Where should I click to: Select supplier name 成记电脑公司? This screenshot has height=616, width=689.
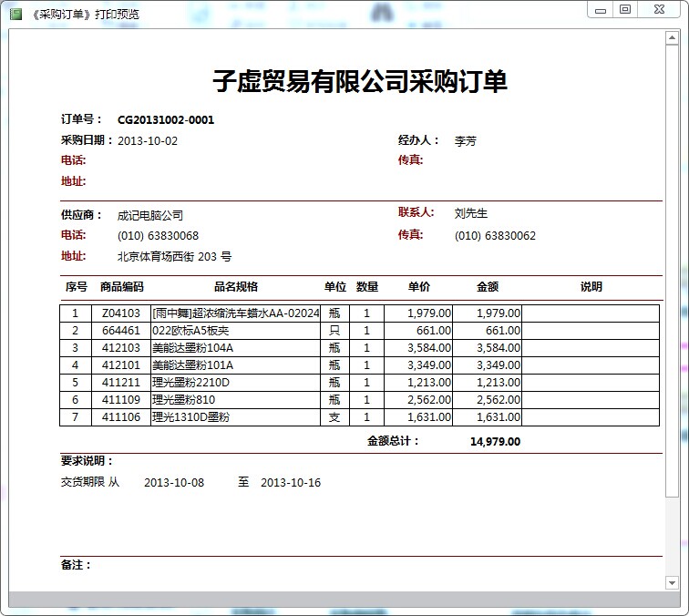point(150,216)
